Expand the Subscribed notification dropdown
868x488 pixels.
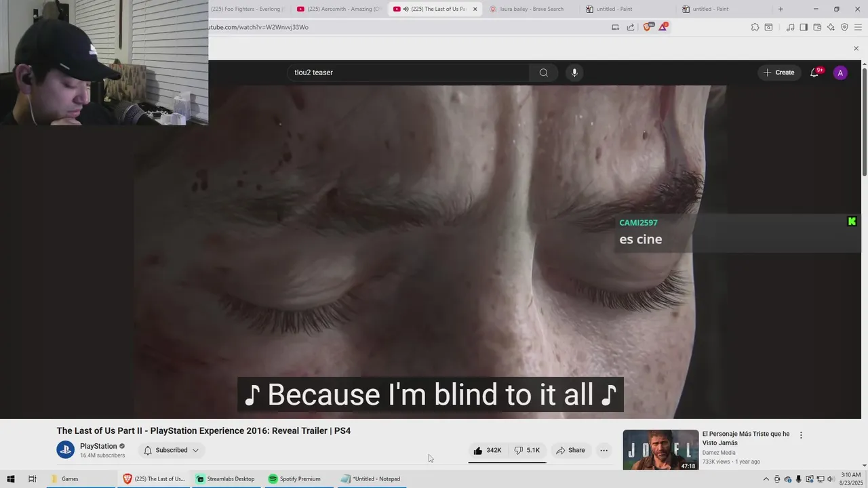[171, 450]
